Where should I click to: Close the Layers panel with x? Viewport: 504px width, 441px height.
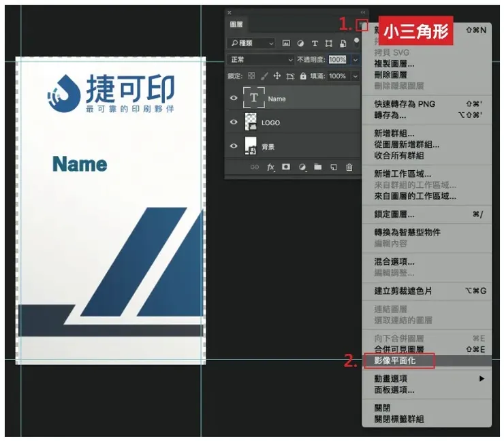(229, 12)
